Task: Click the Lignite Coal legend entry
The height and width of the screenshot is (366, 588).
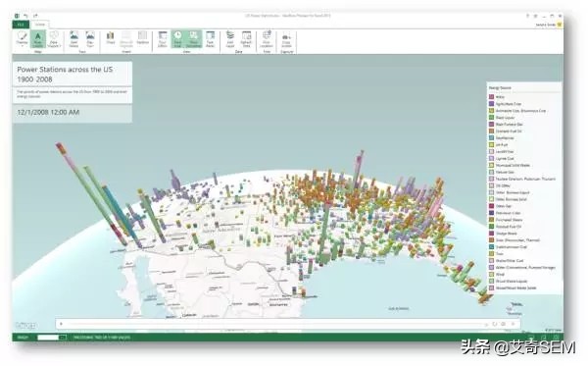Action: click(x=502, y=158)
